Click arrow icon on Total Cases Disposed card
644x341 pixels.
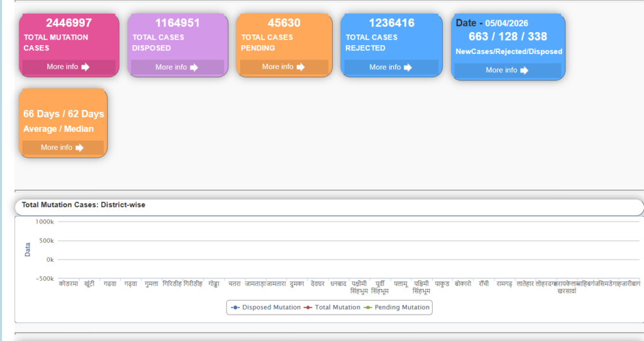(194, 67)
